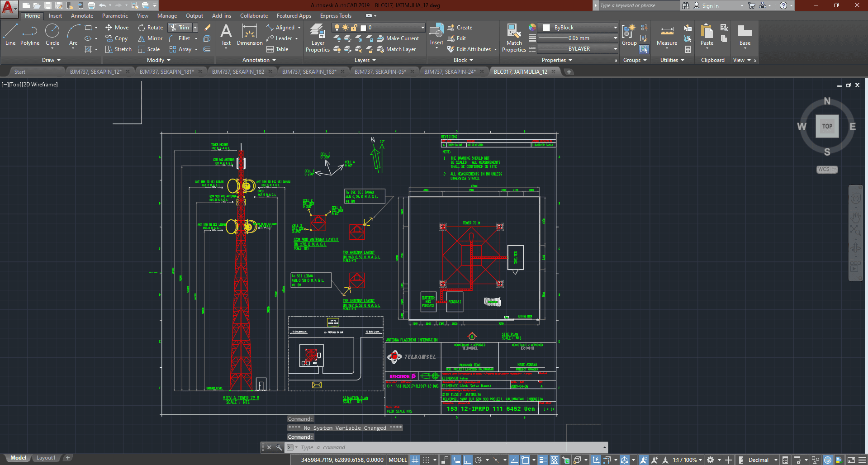Toggle Ortho mode in status bar
This screenshot has height=465, width=868.
coord(468,460)
